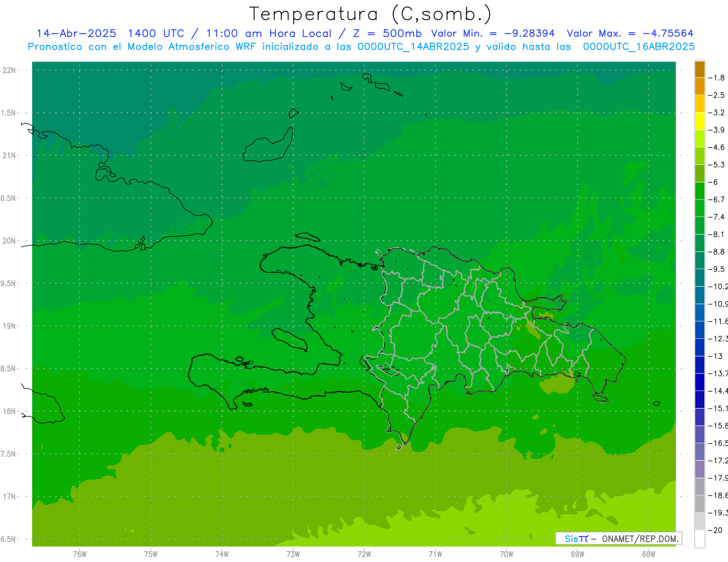Pick the lime swatch between -5.3 and -4.6
Image resolution: width=728 pixels, height=562 pixels.
point(699,156)
